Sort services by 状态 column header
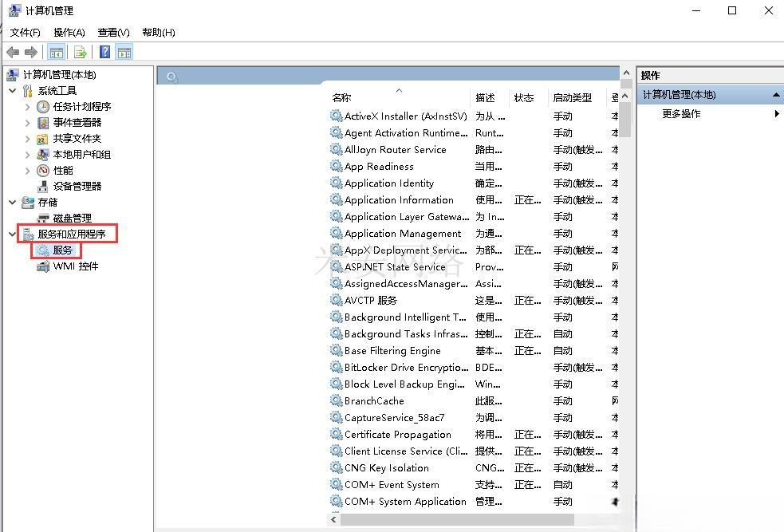Screen dimensions: 784x532 [x=529, y=97]
